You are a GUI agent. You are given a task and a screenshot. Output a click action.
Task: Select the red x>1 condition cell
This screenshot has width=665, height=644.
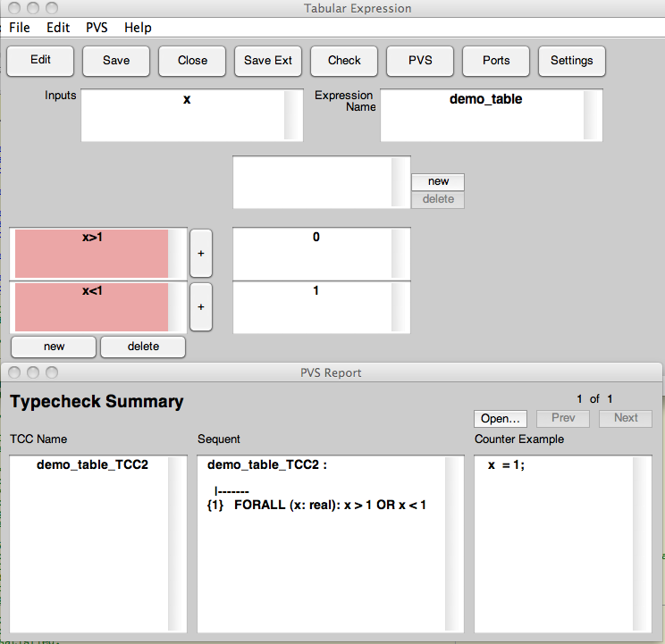tap(91, 254)
